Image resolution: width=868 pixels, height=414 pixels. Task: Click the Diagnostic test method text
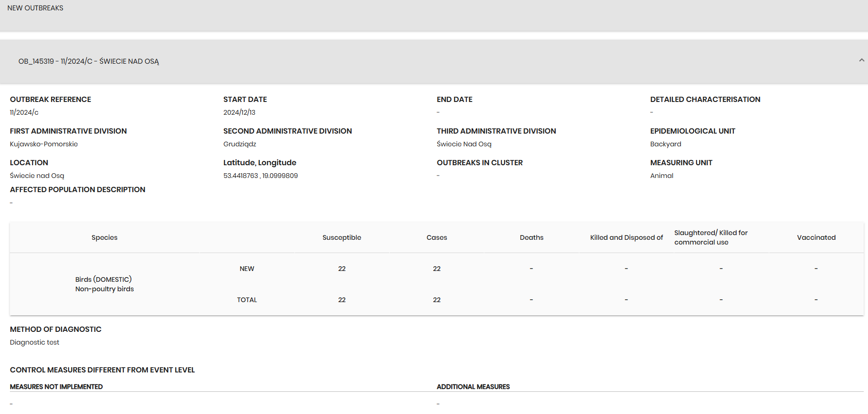pyautogui.click(x=34, y=342)
